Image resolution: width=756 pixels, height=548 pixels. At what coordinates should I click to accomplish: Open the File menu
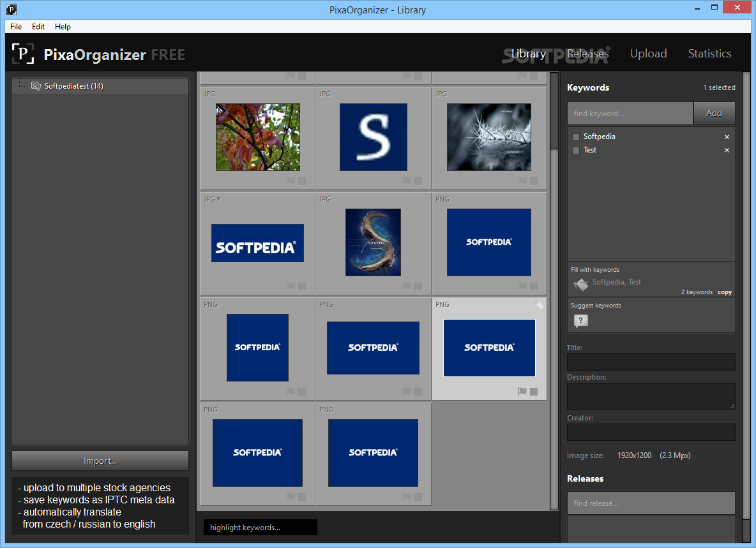[x=16, y=27]
